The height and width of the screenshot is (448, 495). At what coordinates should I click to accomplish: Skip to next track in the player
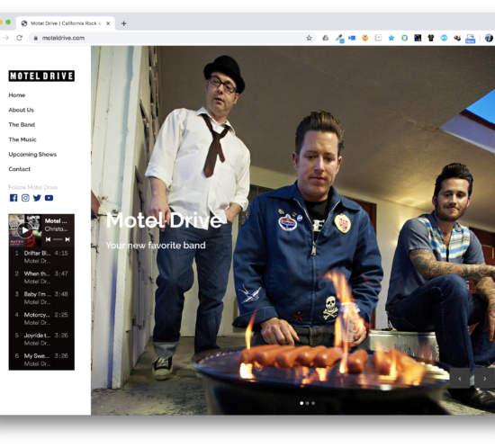pos(67,239)
